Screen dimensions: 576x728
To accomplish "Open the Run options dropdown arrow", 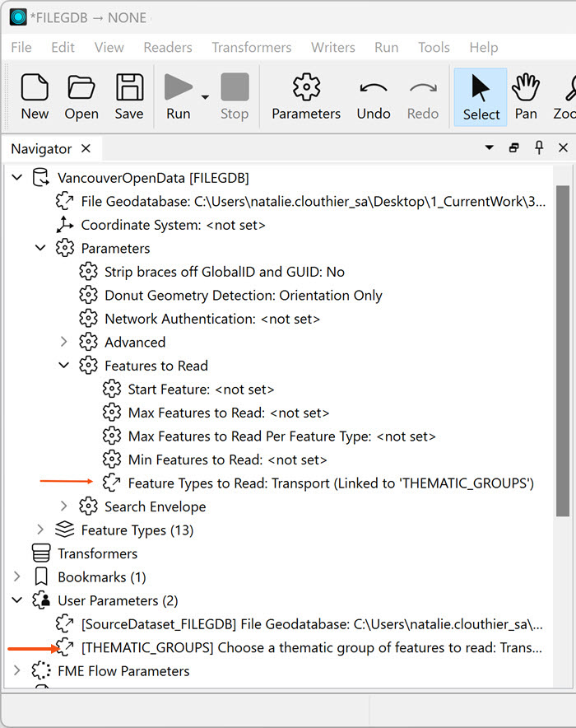I will (x=205, y=97).
